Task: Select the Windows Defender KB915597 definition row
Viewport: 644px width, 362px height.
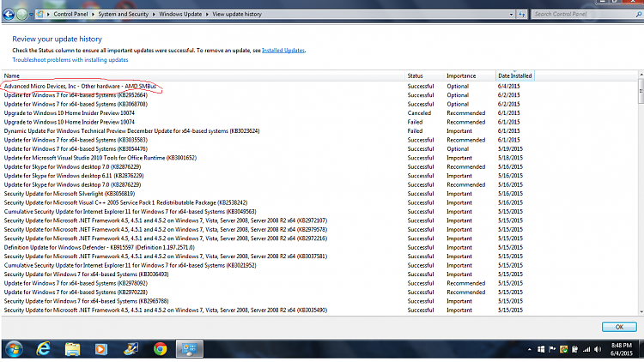Action: coord(269,248)
